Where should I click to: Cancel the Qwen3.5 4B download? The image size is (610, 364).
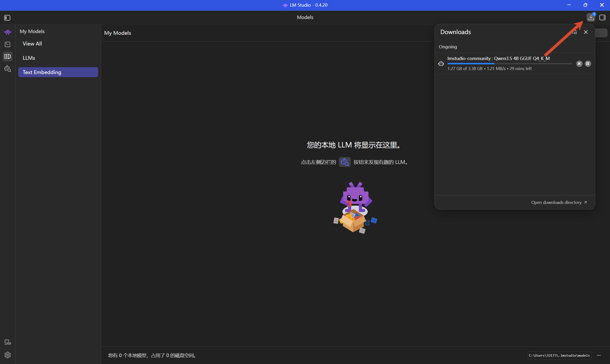pos(579,64)
